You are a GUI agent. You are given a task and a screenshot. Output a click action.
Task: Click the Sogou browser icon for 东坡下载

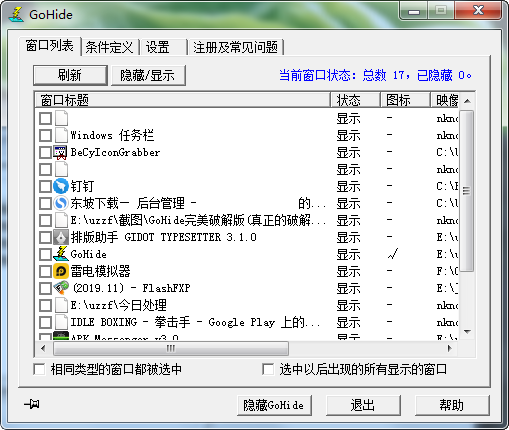[x=61, y=203]
